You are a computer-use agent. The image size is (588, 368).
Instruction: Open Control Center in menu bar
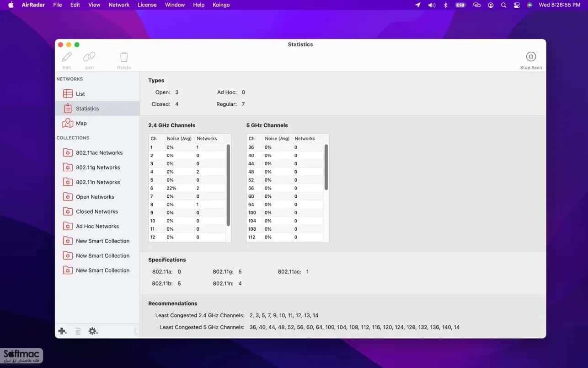pyautogui.click(x=517, y=5)
